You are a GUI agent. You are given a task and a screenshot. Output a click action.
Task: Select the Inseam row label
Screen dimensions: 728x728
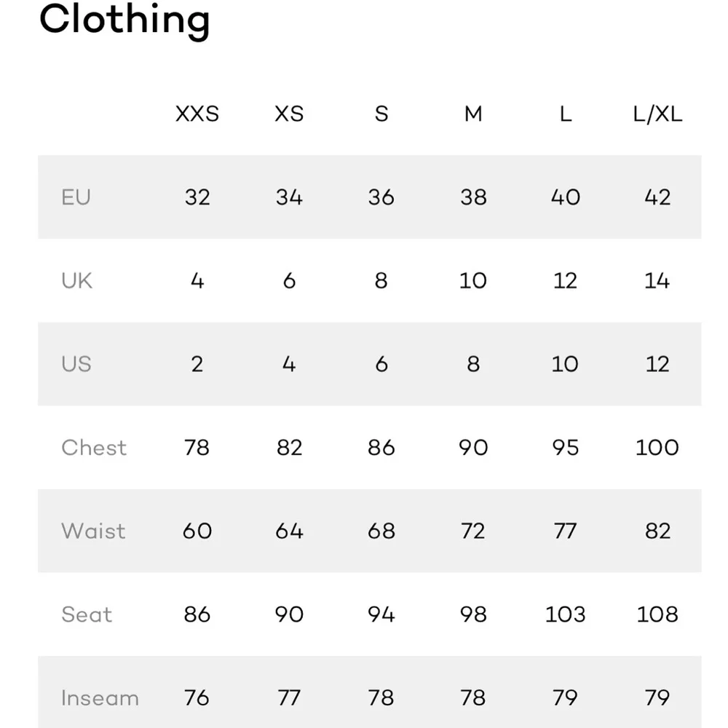(x=100, y=698)
